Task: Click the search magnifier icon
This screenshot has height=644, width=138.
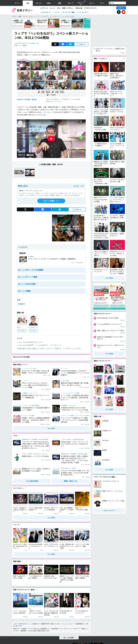Action: pos(110,3)
